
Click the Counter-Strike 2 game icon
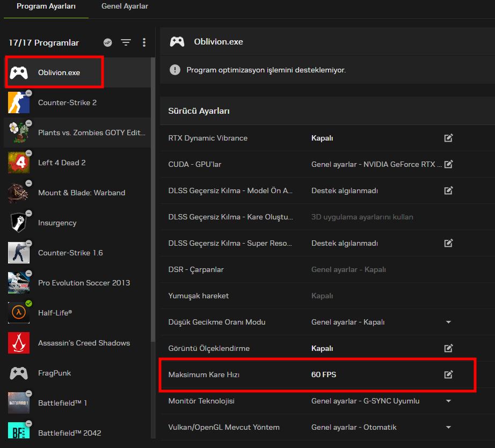coord(19,102)
